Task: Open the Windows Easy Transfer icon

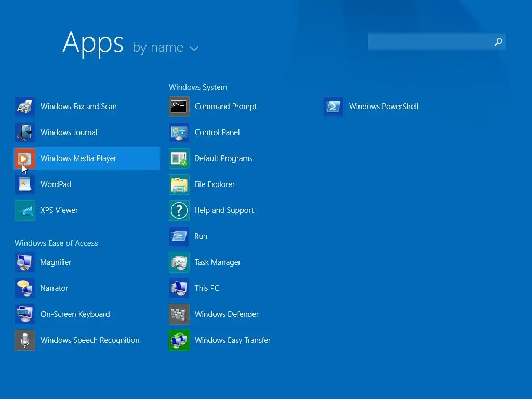Action: (x=179, y=340)
